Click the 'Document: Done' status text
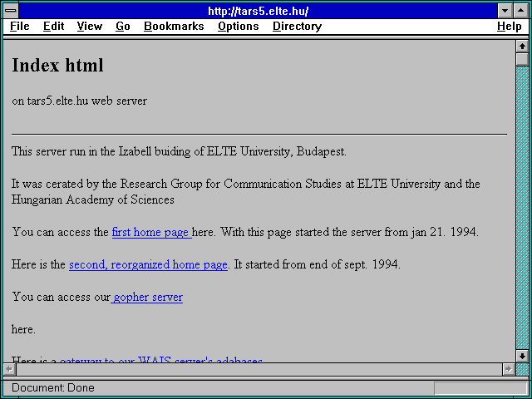The image size is (532, 399). 53,388
